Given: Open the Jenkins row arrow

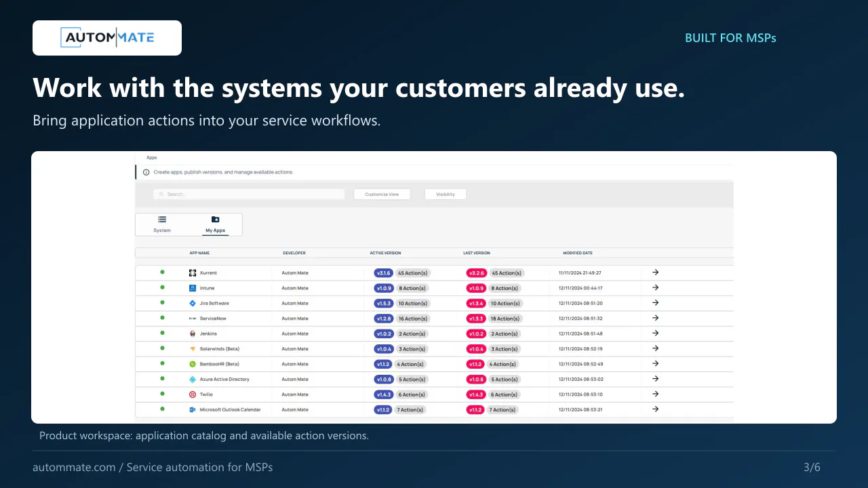Looking at the screenshot, I should click(655, 333).
